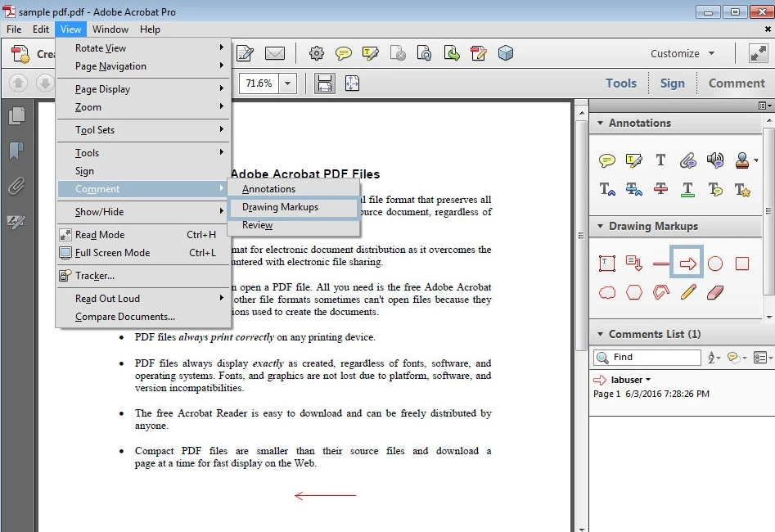Open Tracker from the View menu
The image size is (775, 532).
(x=143, y=276)
